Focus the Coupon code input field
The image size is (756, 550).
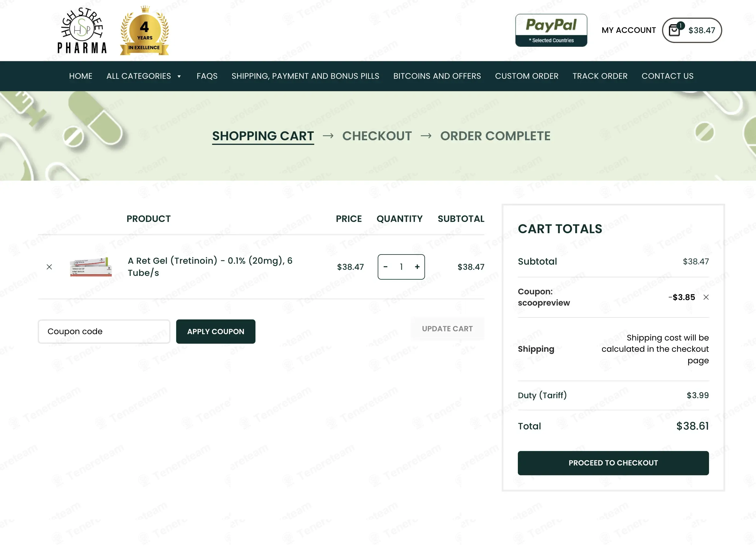pos(104,332)
